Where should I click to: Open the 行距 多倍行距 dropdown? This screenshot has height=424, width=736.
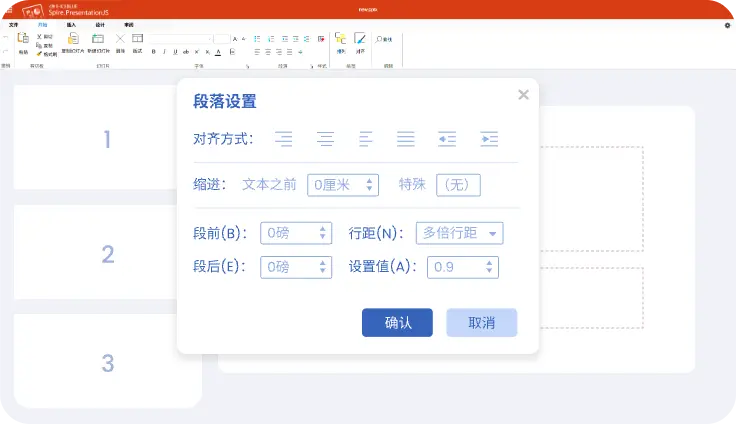(460, 233)
